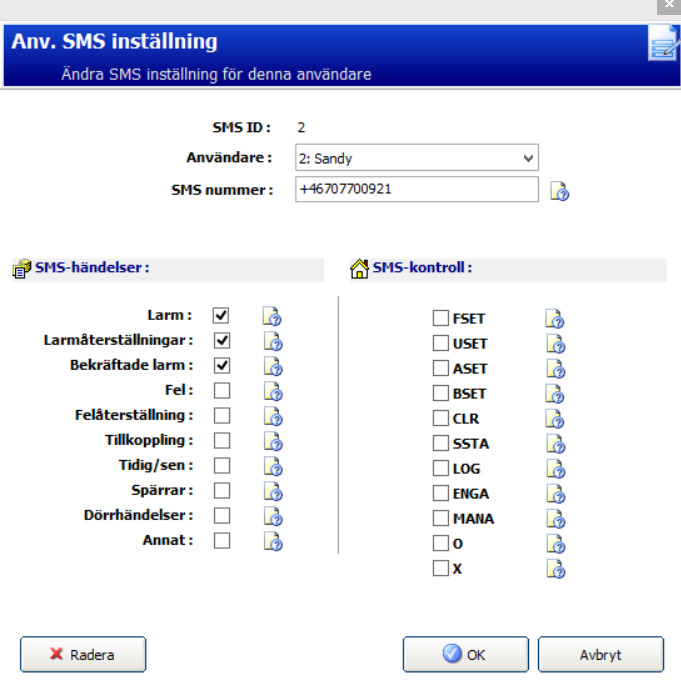The image size is (681, 687).
Task: Click help icon for Bekräftade larm
Action: 272,366
